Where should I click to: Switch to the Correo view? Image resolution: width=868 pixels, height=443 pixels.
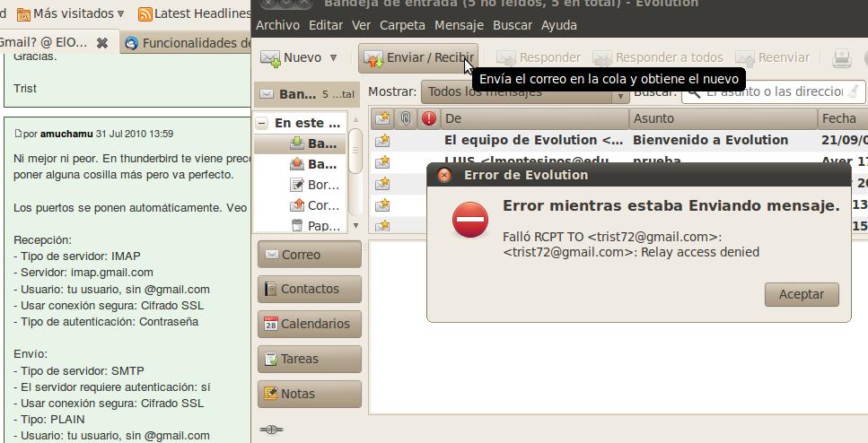[310, 255]
